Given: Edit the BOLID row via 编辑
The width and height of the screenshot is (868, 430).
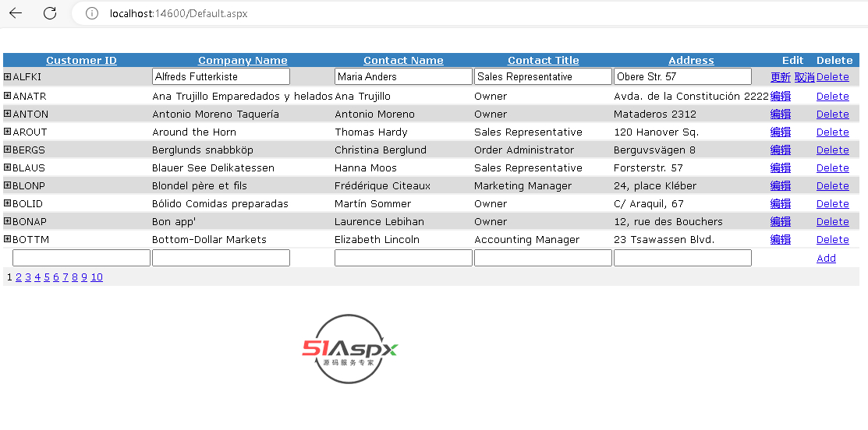Looking at the screenshot, I should pos(781,203).
